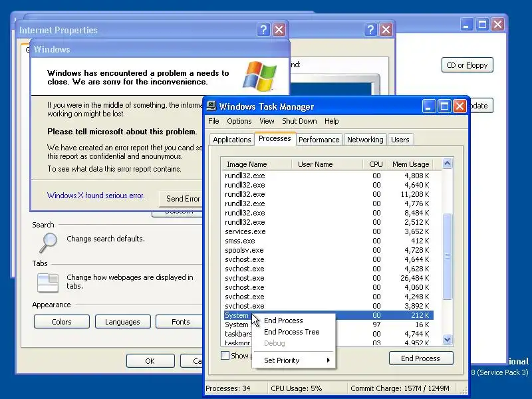Open the Shut Down menu
Screen dimensions: 532x399
tap(299, 121)
